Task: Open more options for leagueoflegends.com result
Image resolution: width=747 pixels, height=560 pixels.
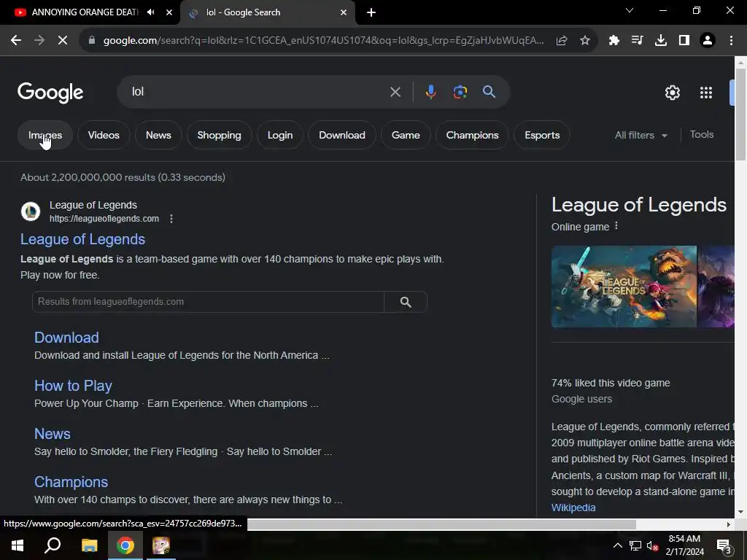Action: (x=171, y=219)
